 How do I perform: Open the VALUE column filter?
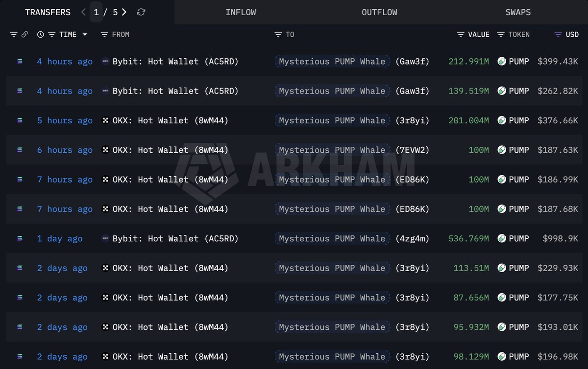pos(461,35)
